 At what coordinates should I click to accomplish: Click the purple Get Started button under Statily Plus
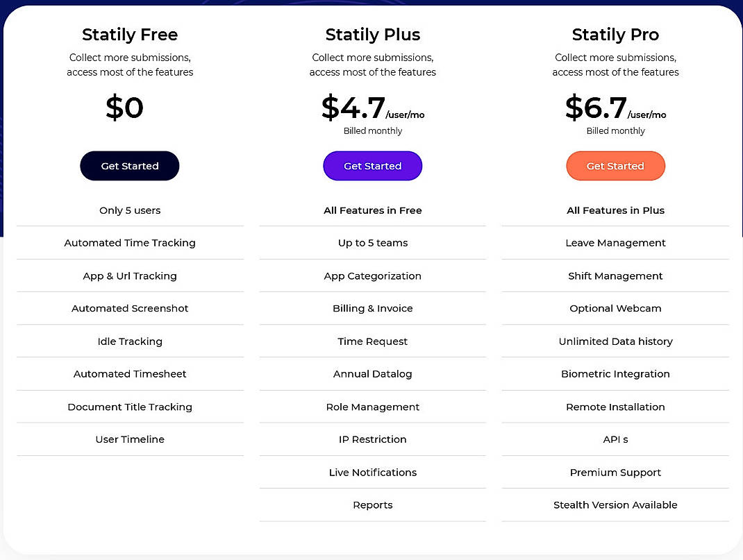point(372,166)
